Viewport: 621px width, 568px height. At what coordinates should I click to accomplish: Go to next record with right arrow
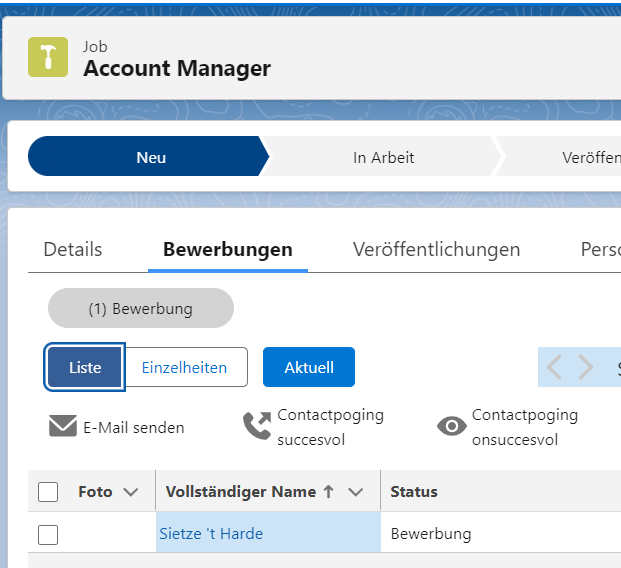click(586, 368)
